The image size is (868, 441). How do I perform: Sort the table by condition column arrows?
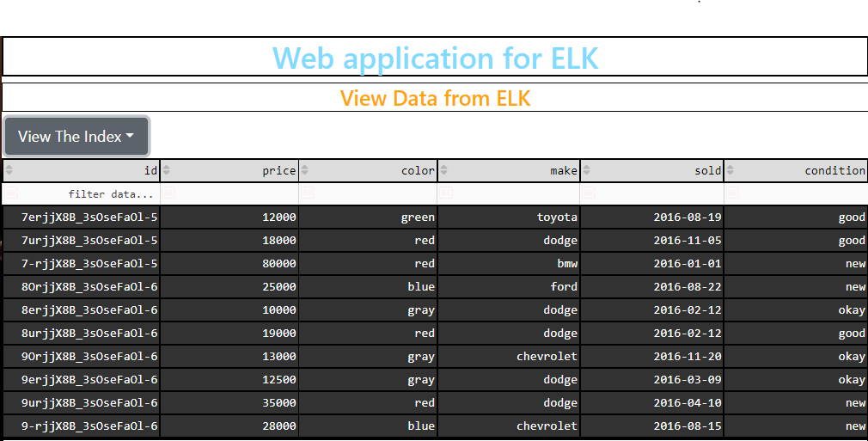pyautogui.click(x=730, y=170)
